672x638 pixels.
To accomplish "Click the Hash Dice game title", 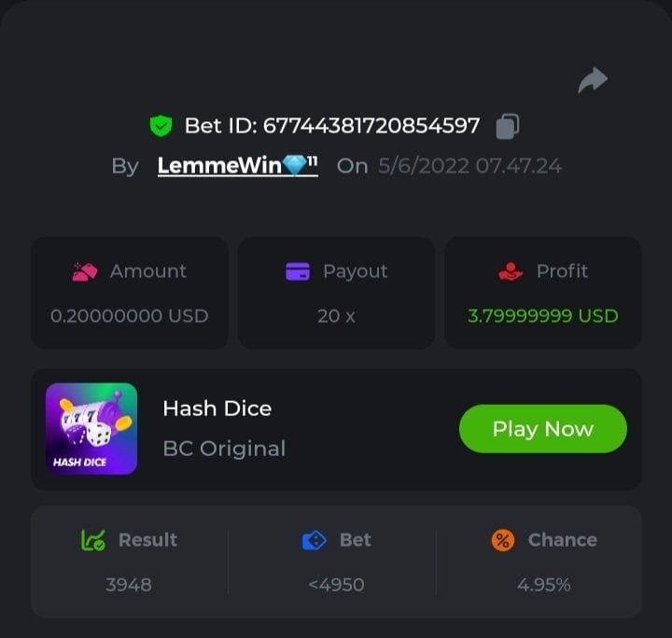I will (217, 409).
